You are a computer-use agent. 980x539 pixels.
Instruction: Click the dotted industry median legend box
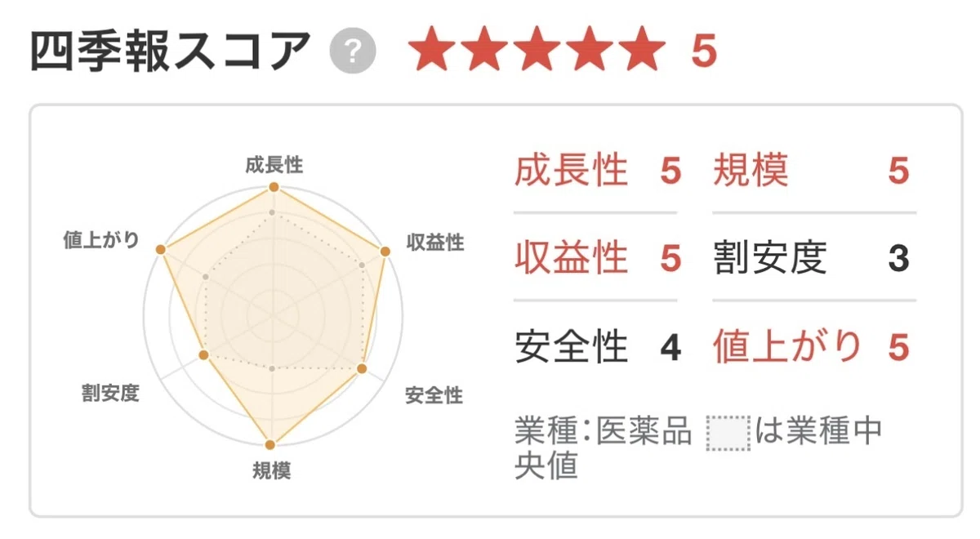(728, 434)
